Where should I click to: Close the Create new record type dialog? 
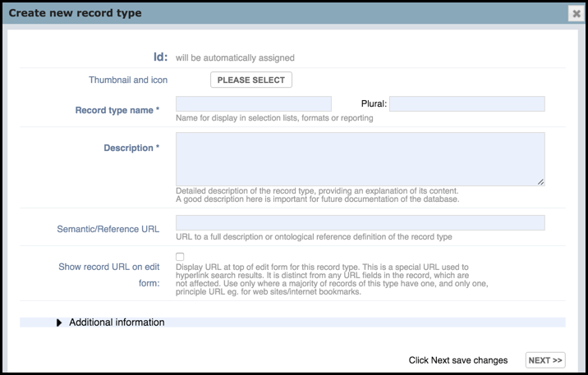[577, 14]
